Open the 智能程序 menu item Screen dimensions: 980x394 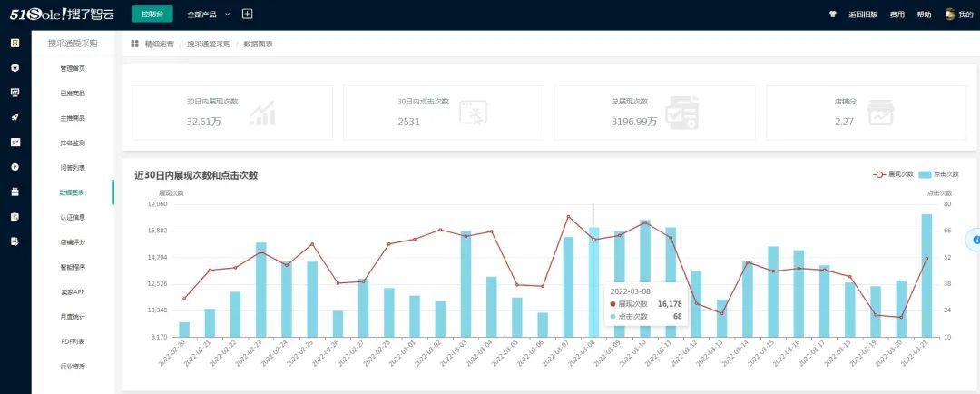[73, 267]
